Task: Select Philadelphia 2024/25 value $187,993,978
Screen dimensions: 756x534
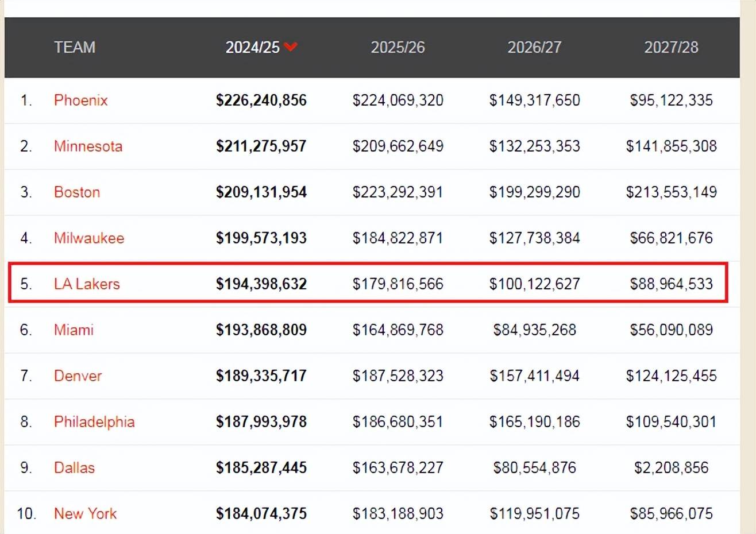Action: [261, 422]
